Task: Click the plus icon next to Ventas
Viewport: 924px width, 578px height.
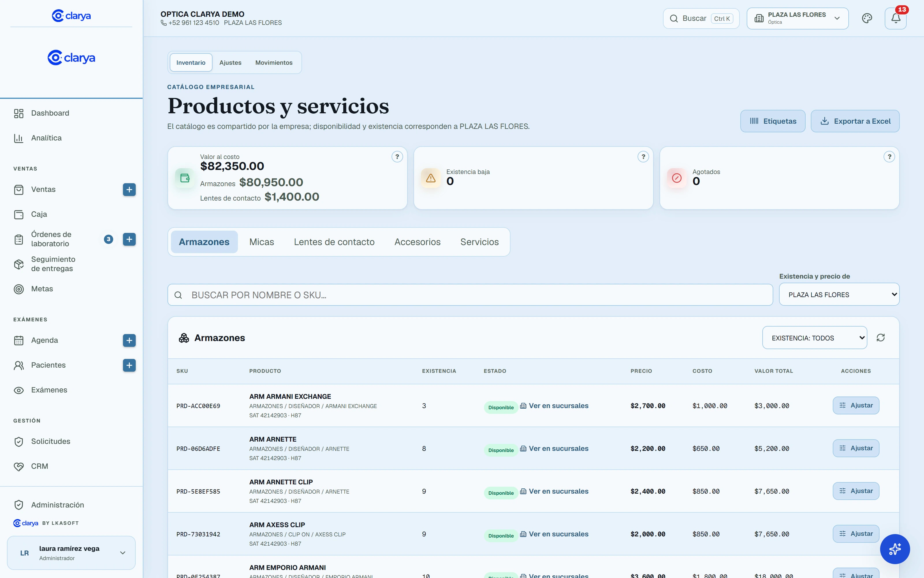Action: click(x=129, y=190)
